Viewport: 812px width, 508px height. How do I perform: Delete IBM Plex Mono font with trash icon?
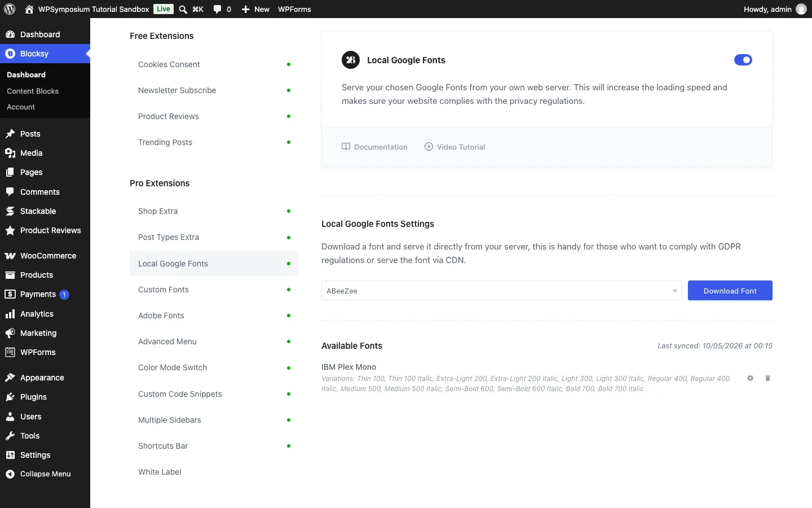[767, 378]
